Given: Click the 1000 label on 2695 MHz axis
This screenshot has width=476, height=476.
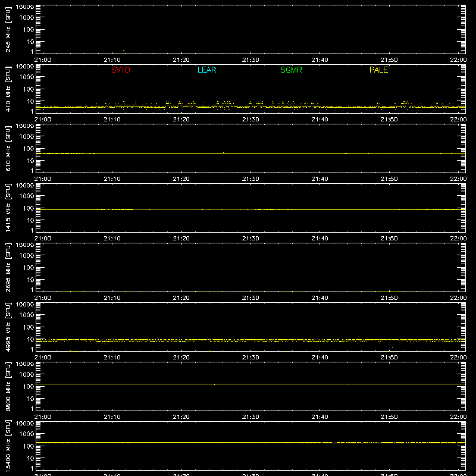Looking at the screenshot, I should (x=27, y=256).
